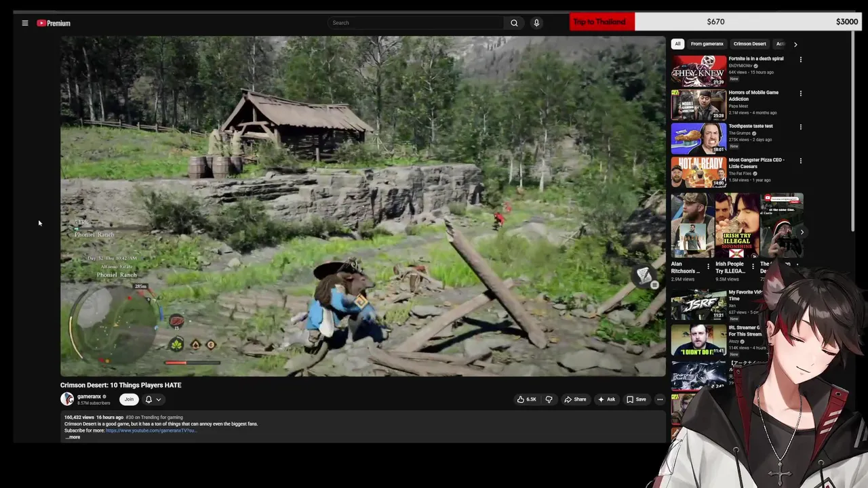This screenshot has height=488, width=868.
Task: Open Papa Meat channel name
Action: tap(738, 106)
